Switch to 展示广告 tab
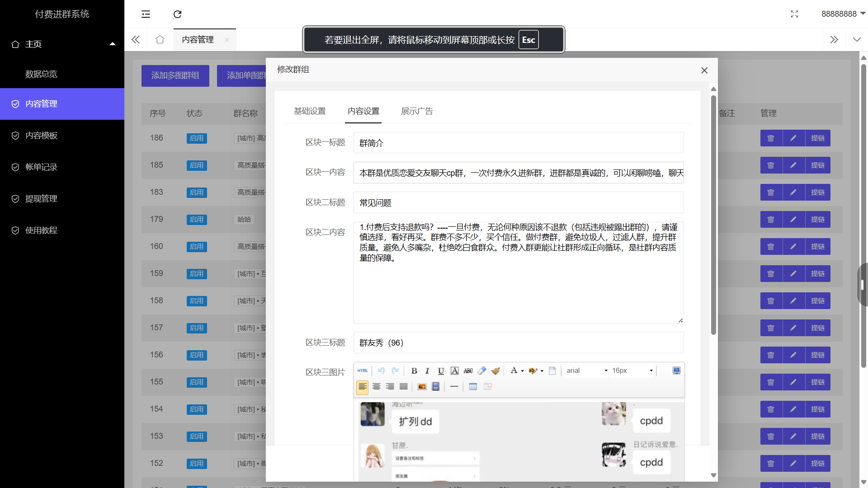Screen dimensions: 868x488 417,111
